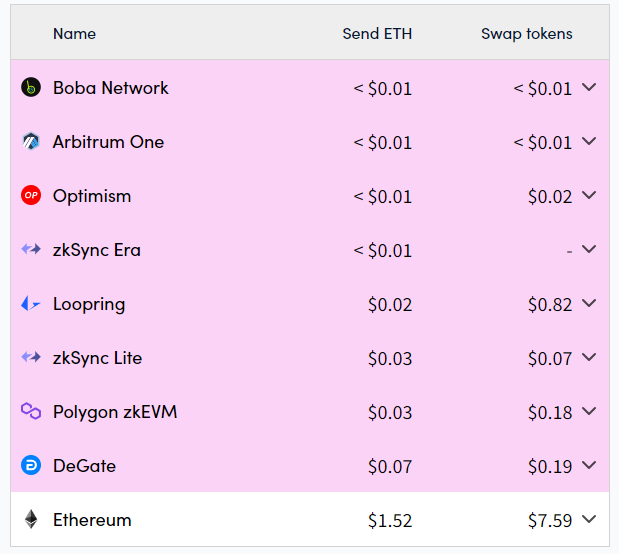
Task: Click the Ethereum diamond icon
Action: click(31, 519)
